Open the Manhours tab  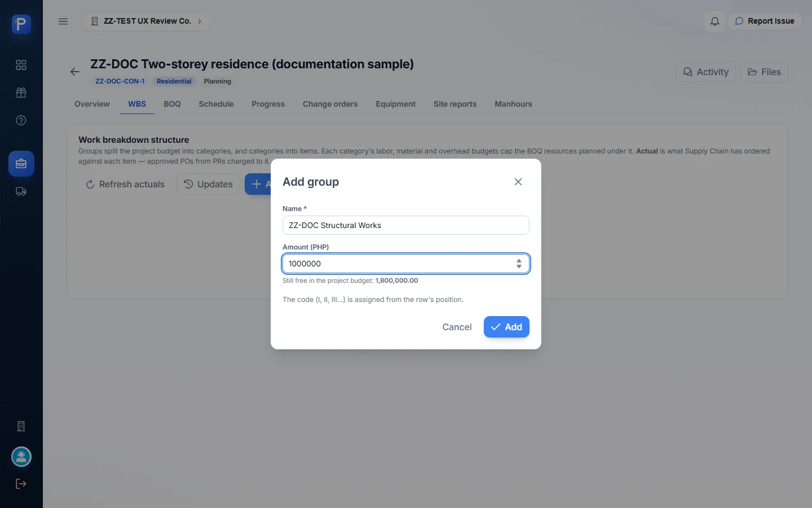513,104
